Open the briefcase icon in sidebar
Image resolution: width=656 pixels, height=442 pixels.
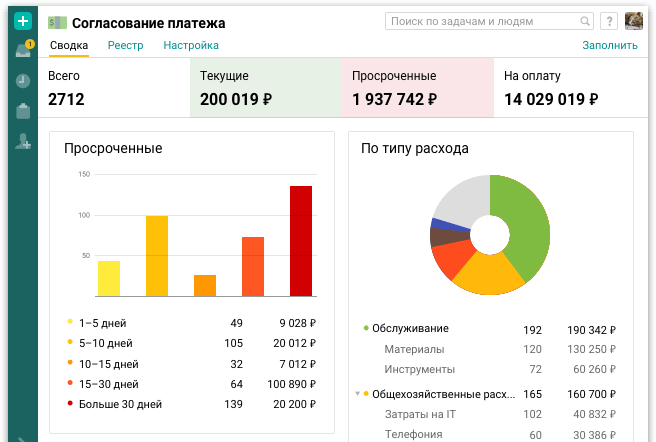(23, 111)
